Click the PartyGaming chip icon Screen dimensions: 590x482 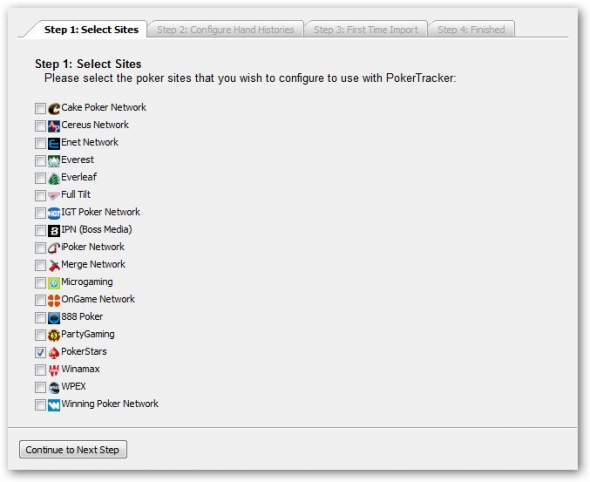54,335
